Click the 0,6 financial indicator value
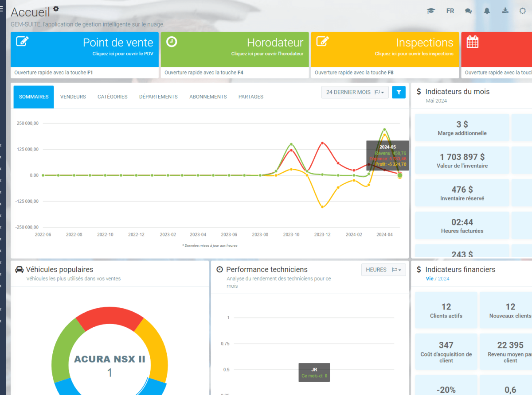 point(510,390)
